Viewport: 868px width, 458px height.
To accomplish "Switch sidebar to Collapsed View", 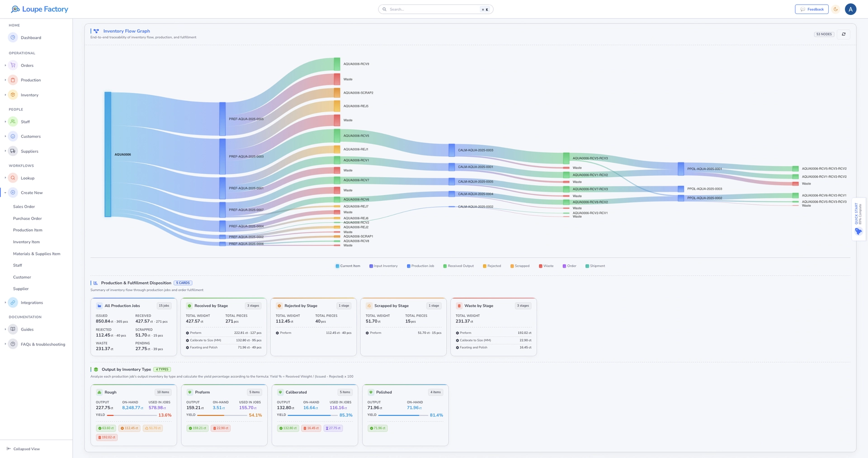I will [23, 449].
